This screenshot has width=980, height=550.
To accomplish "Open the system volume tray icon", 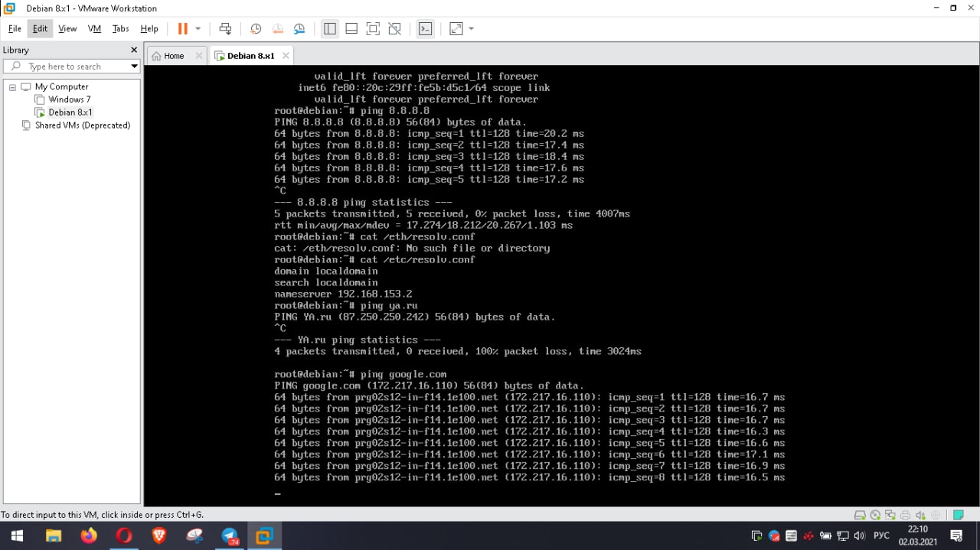I will tap(860, 535).
